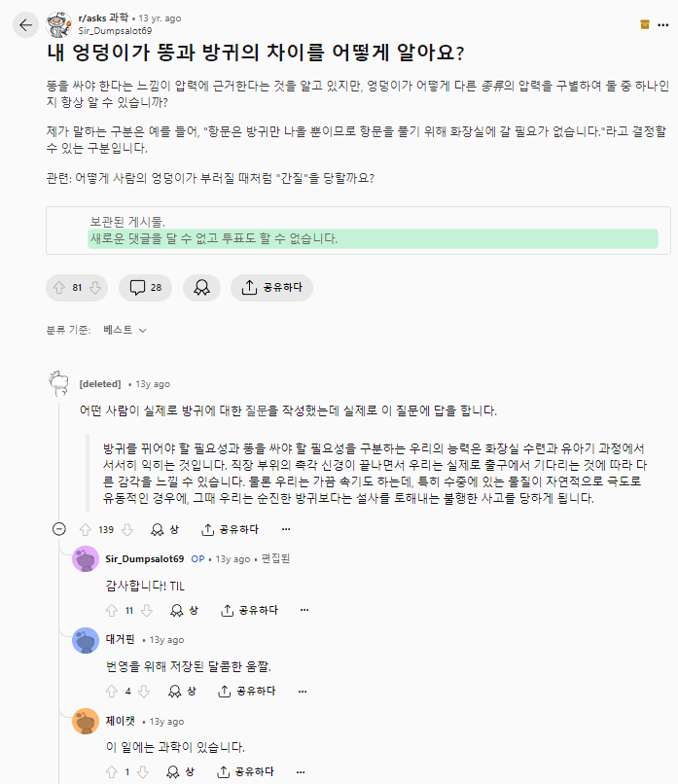Click the back arrow button
This screenshot has width=678, height=784.
pos(25,24)
